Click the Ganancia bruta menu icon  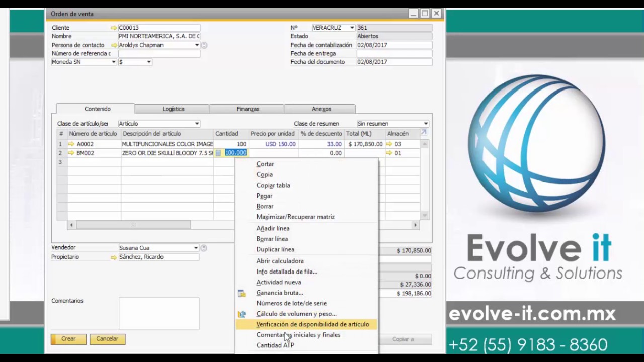(242, 293)
